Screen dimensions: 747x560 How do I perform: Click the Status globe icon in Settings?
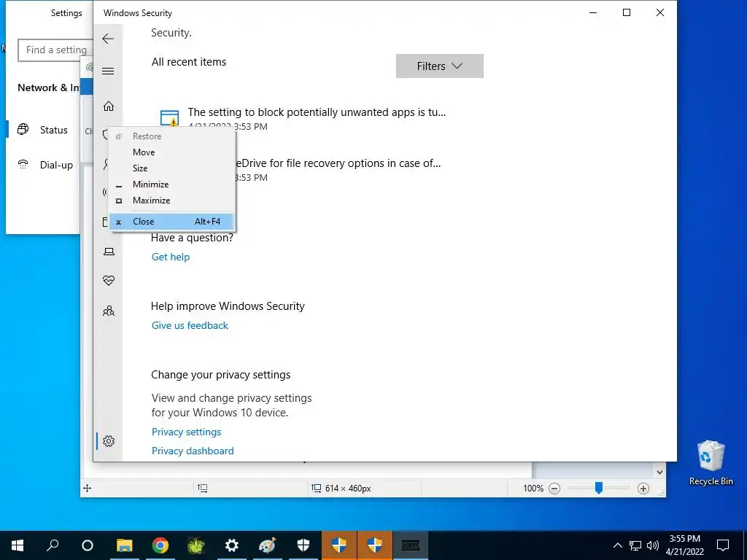pyautogui.click(x=23, y=129)
